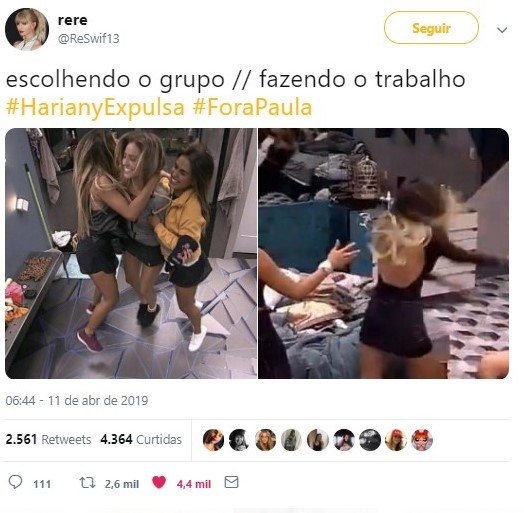Follow the account with Seguir button
The height and width of the screenshot is (513, 524).
(x=431, y=28)
